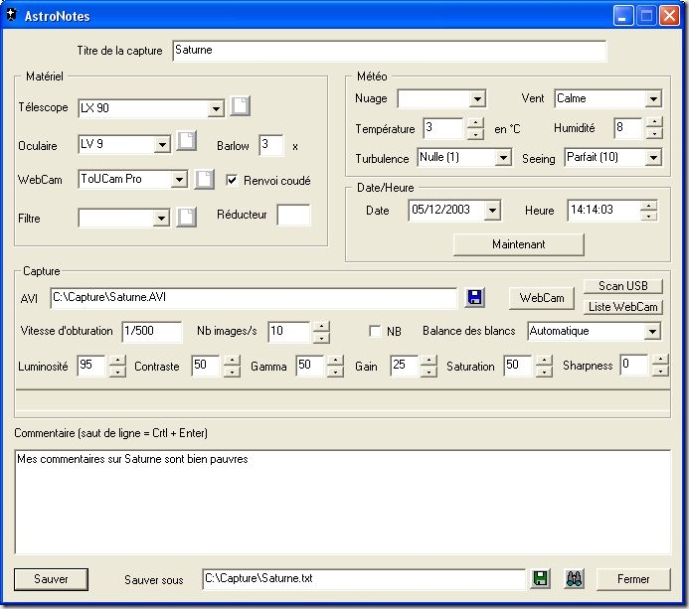Enable the NB checkbox
The height and width of the screenshot is (609, 689).
coord(375,331)
